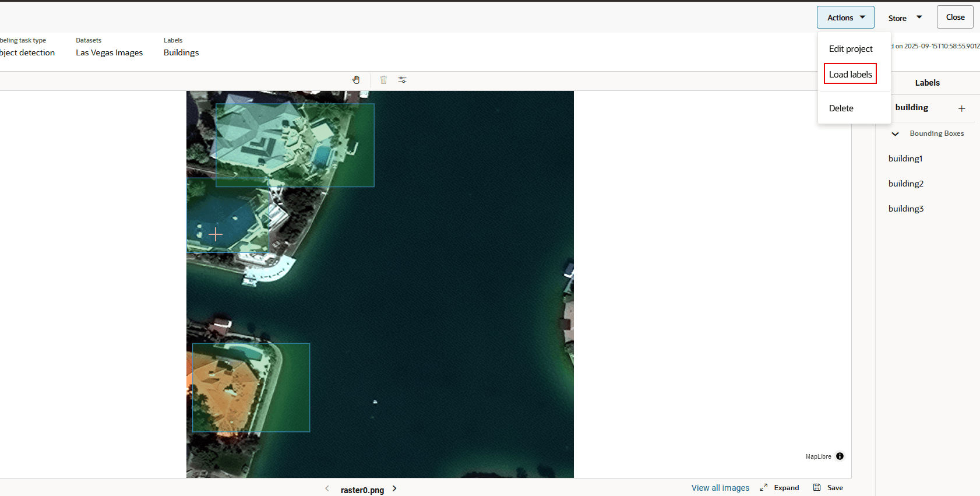The height and width of the screenshot is (496, 980).
Task: Open the Store dropdown
Action: pos(905,17)
